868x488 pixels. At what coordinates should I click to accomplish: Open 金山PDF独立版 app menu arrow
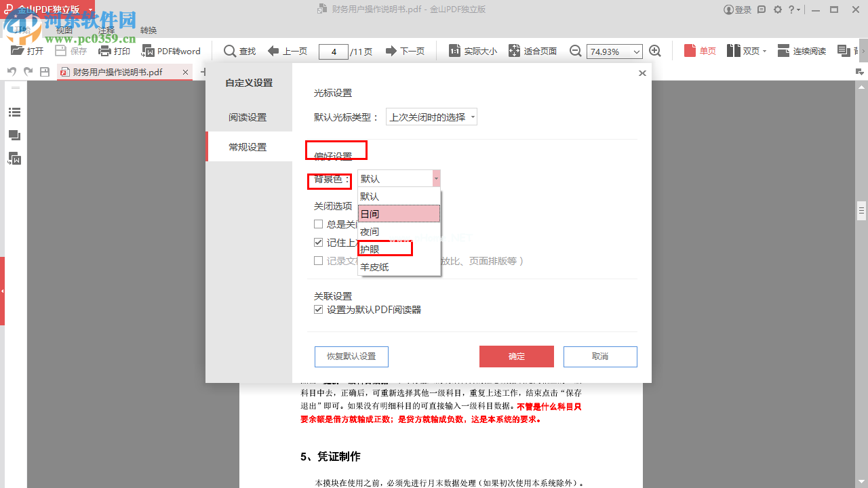[x=90, y=9]
